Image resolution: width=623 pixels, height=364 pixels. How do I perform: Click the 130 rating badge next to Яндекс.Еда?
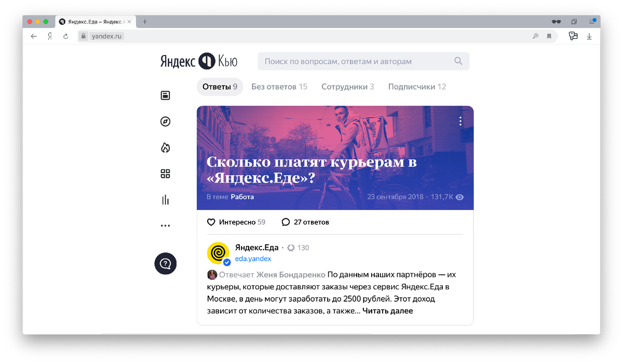[x=298, y=248]
